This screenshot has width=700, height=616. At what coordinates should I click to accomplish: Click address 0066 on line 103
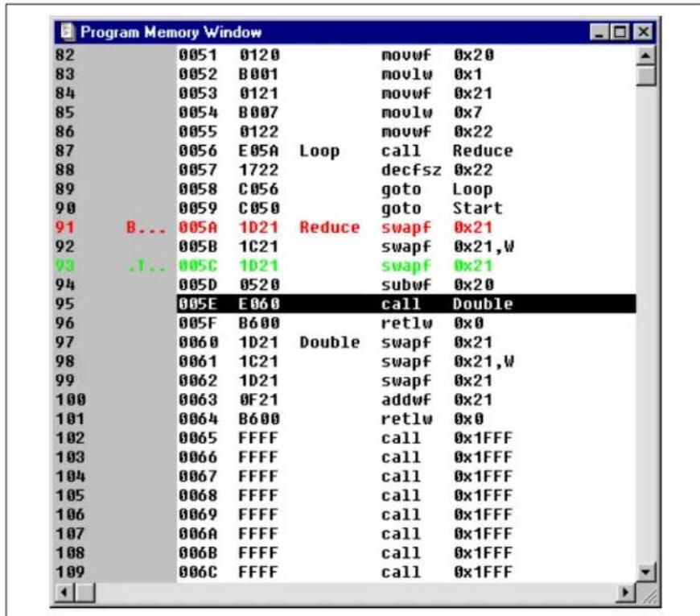[x=198, y=457]
